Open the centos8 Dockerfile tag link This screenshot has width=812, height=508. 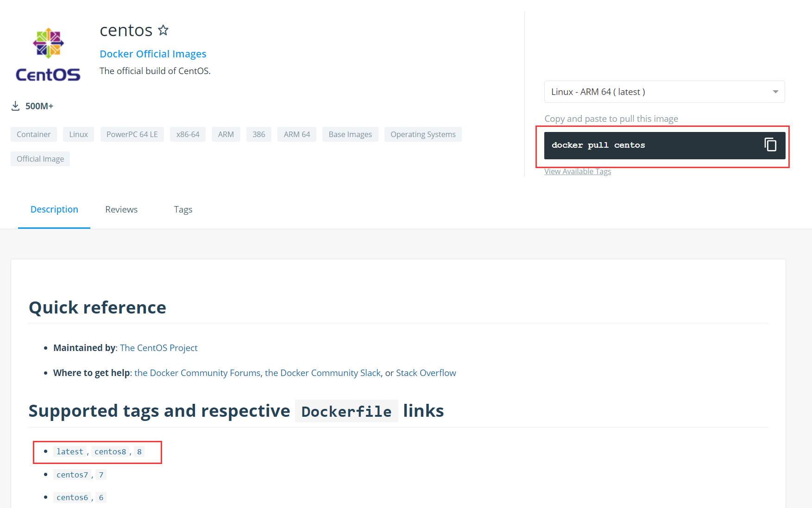(110, 452)
